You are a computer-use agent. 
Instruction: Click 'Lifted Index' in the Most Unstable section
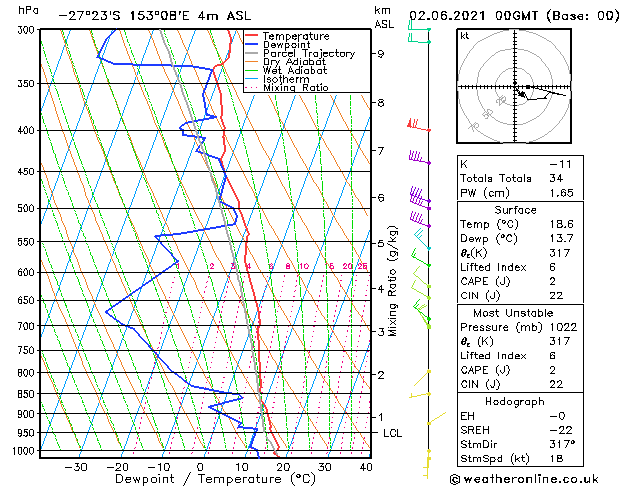pos(493,356)
